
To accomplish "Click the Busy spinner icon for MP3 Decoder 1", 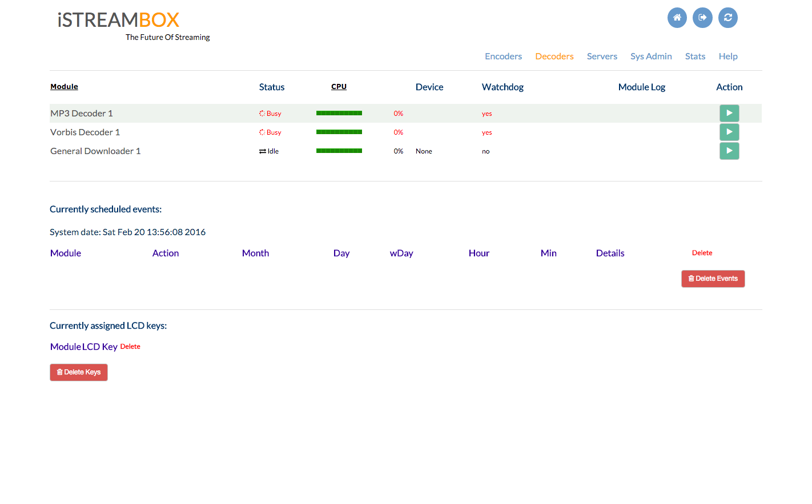I will (262, 113).
